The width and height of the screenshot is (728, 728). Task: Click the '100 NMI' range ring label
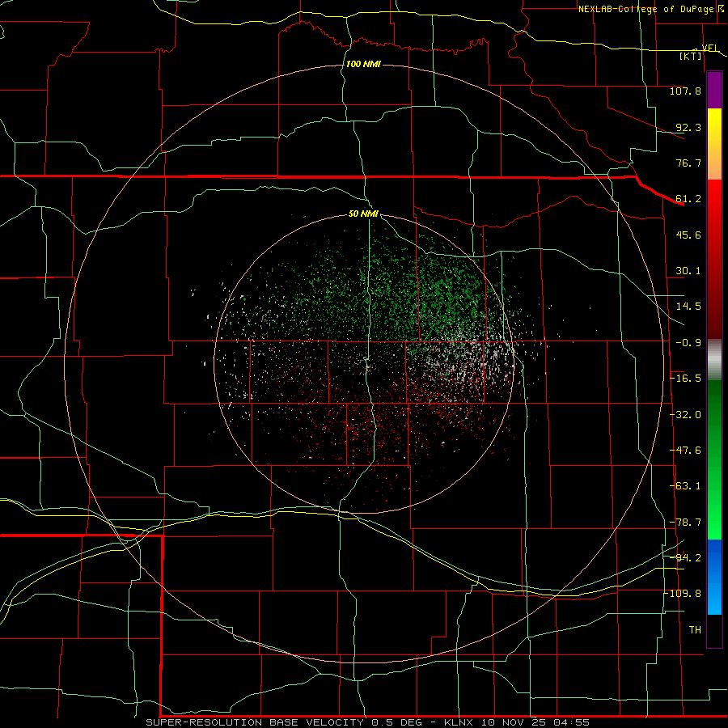[363, 64]
